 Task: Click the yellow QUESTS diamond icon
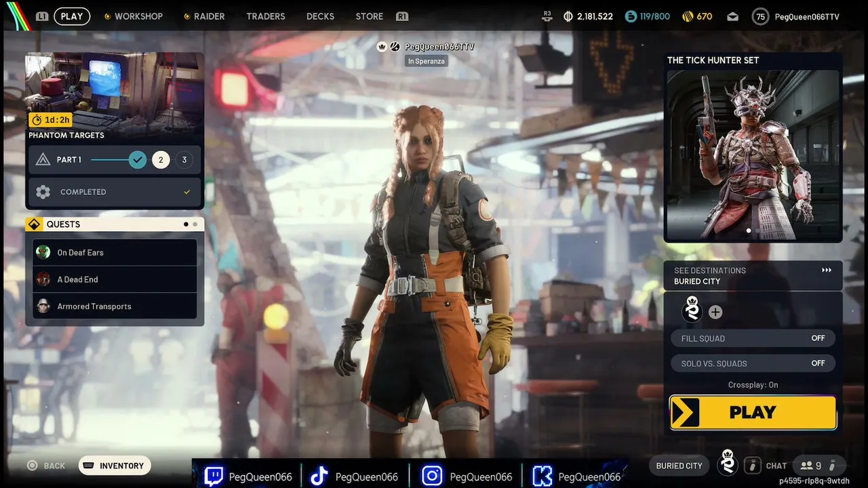[x=34, y=224]
